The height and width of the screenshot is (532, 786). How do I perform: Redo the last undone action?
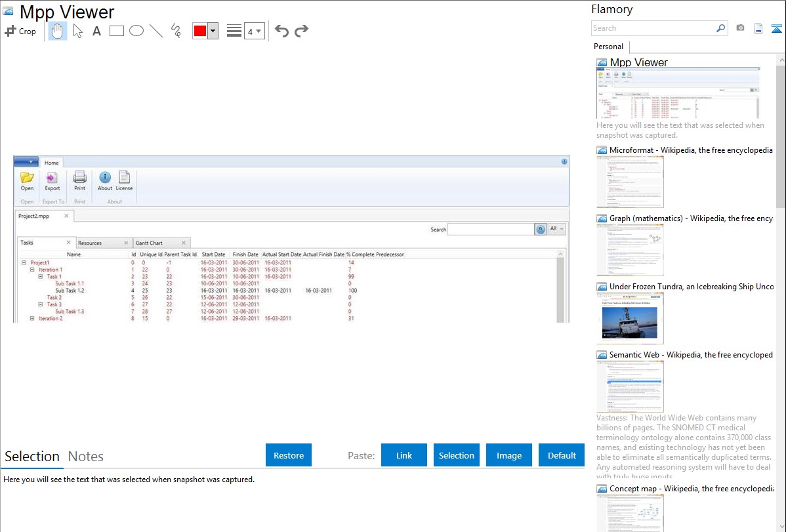(301, 31)
